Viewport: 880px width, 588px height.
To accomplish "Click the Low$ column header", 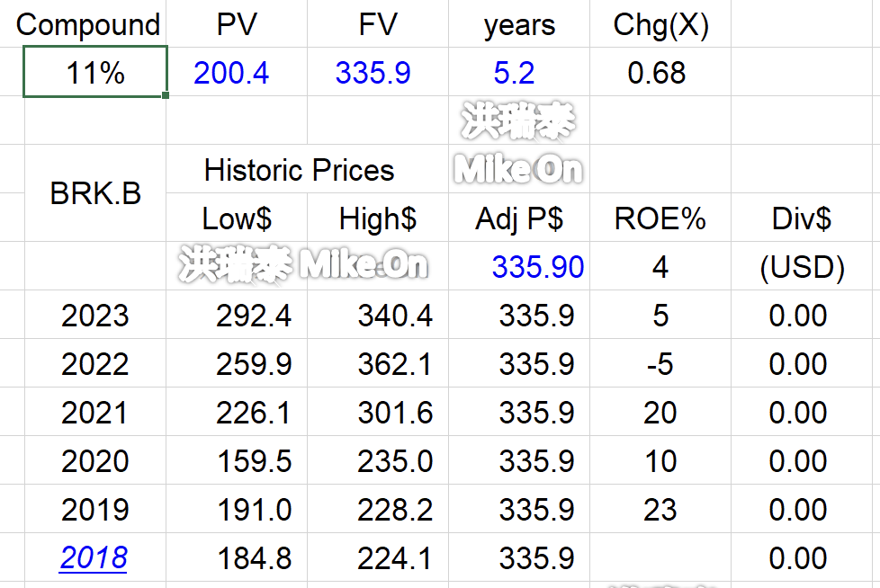I will [x=237, y=218].
